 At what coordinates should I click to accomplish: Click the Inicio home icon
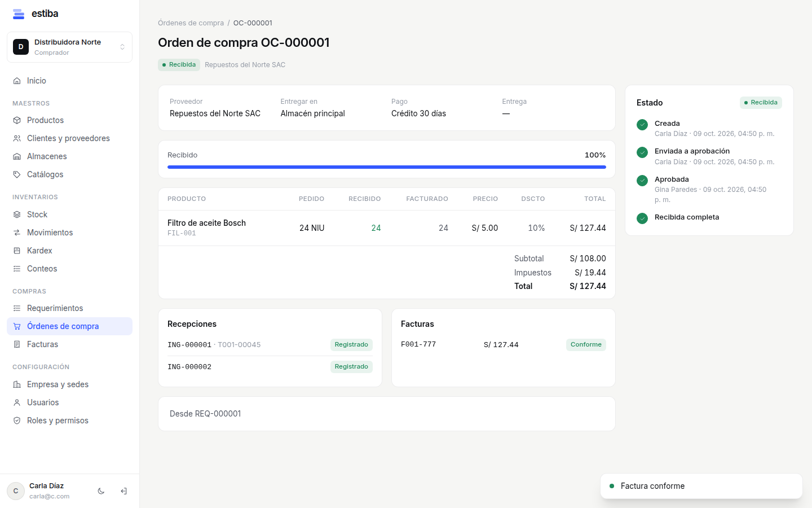17,81
